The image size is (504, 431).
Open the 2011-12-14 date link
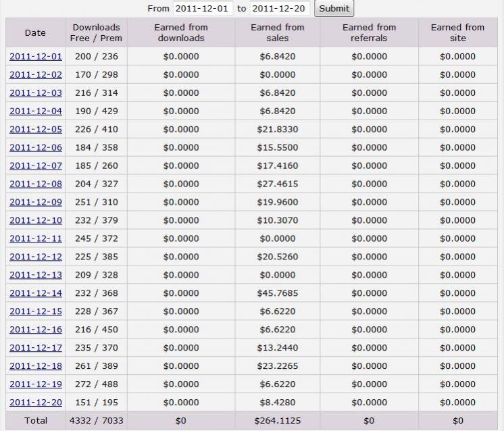point(36,293)
